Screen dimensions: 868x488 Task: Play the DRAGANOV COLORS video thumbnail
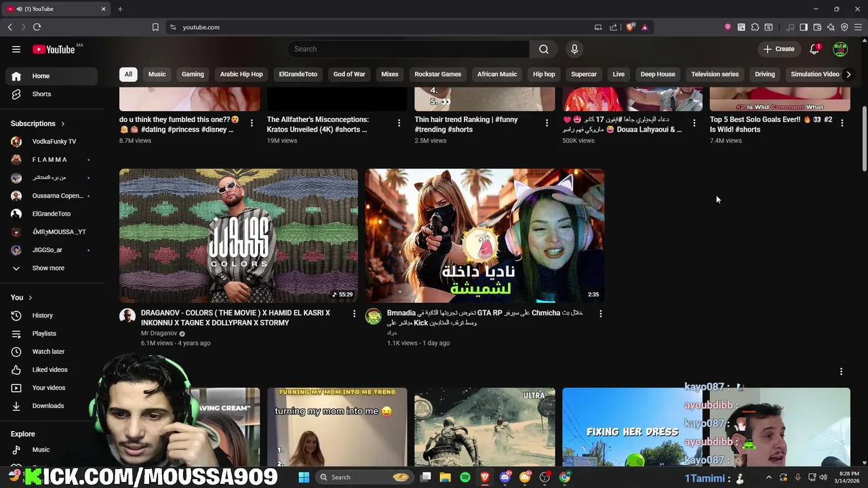[239, 235]
